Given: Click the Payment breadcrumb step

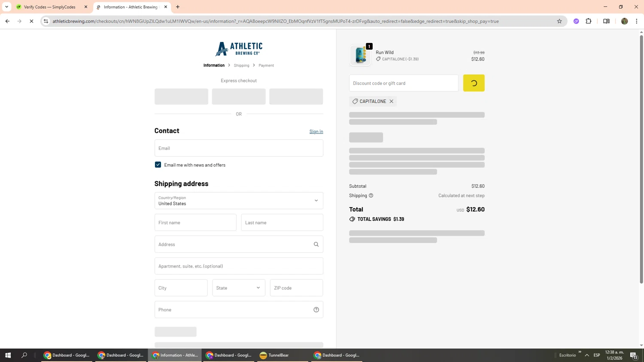Looking at the screenshot, I should 266,66.
